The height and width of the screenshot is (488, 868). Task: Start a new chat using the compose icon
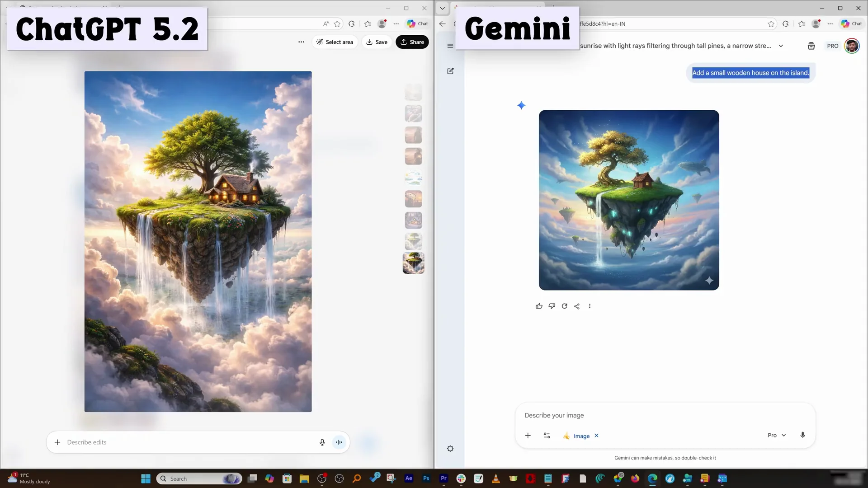click(x=450, y=71)
